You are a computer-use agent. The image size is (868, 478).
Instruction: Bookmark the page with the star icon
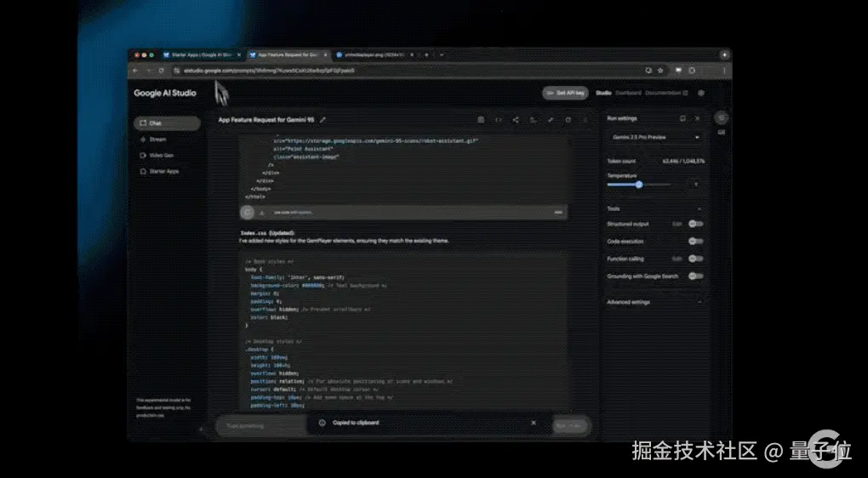pyautogui.click(x=660, y=71)
